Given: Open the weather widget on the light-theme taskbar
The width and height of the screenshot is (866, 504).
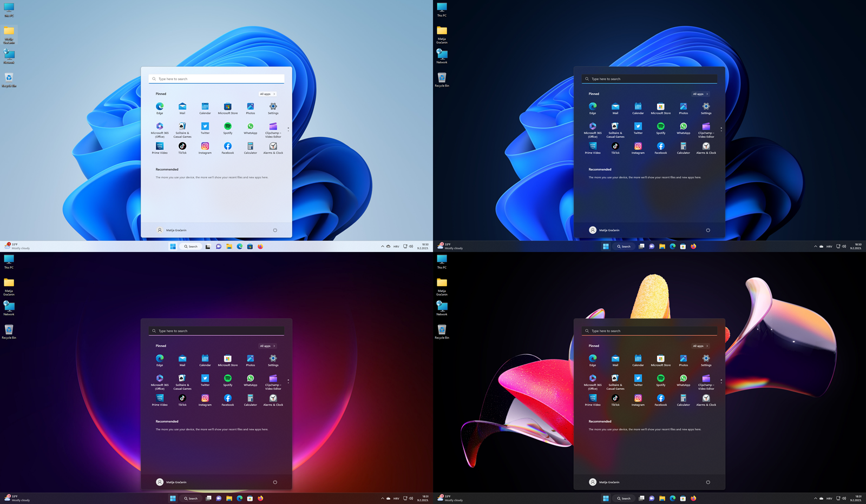Looking at the screenshot, I should tap(17, 246).
